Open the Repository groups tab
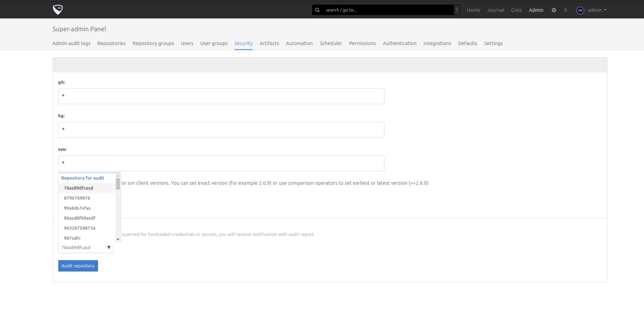The image size is (644, 320). 153,43
